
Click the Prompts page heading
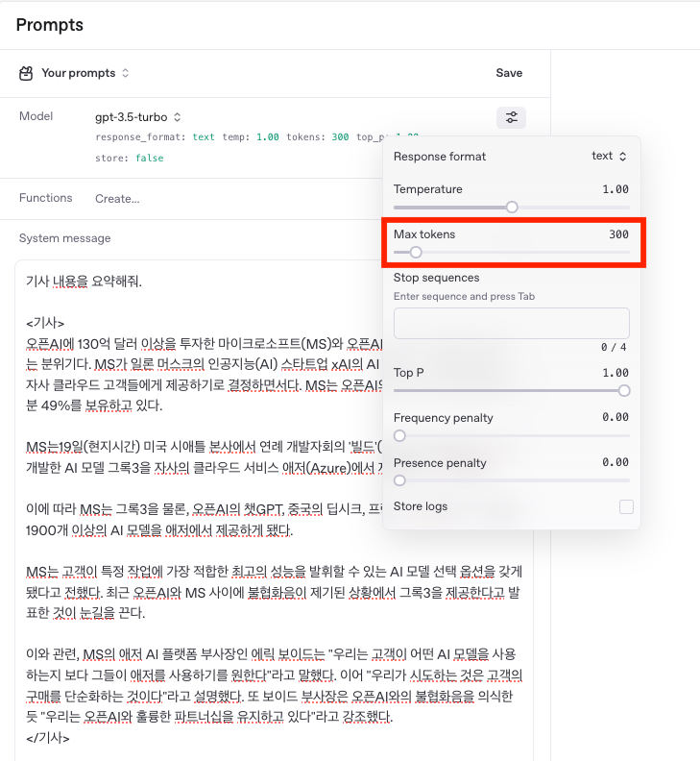(50, 25)
